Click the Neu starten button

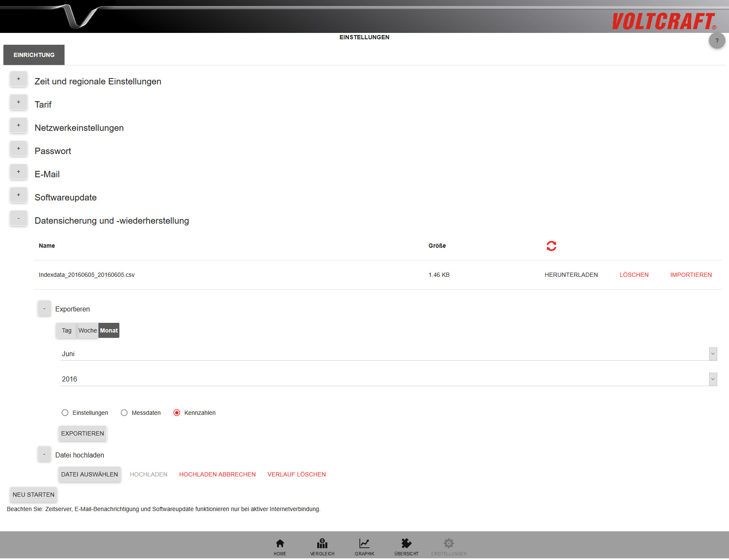tap(33, 495)
